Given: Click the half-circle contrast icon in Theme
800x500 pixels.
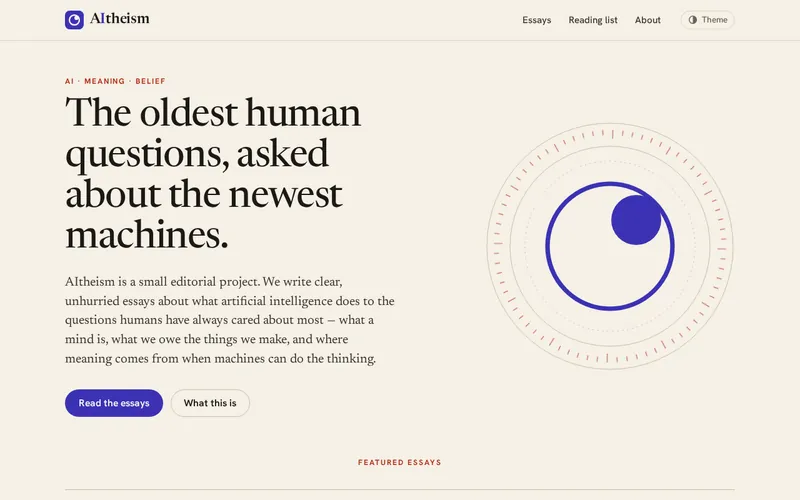Looking at the screenshot, I should (x=692, y=20).
